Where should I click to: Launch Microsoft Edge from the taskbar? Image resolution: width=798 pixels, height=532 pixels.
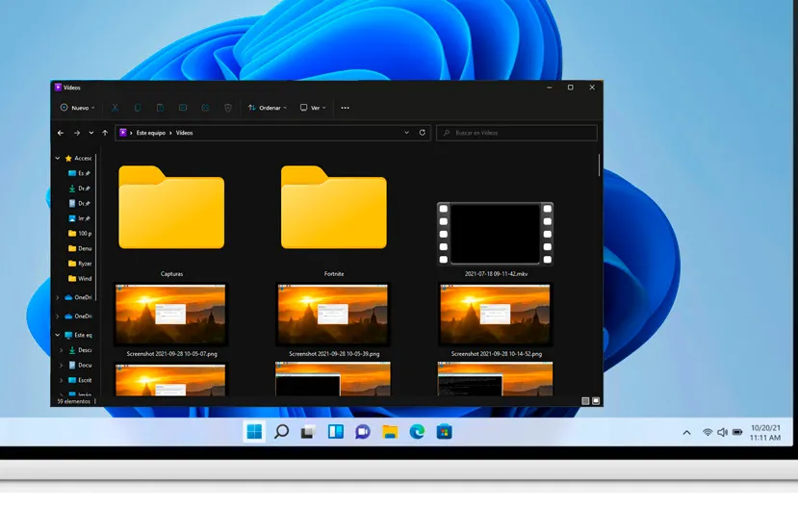[417, 432]
